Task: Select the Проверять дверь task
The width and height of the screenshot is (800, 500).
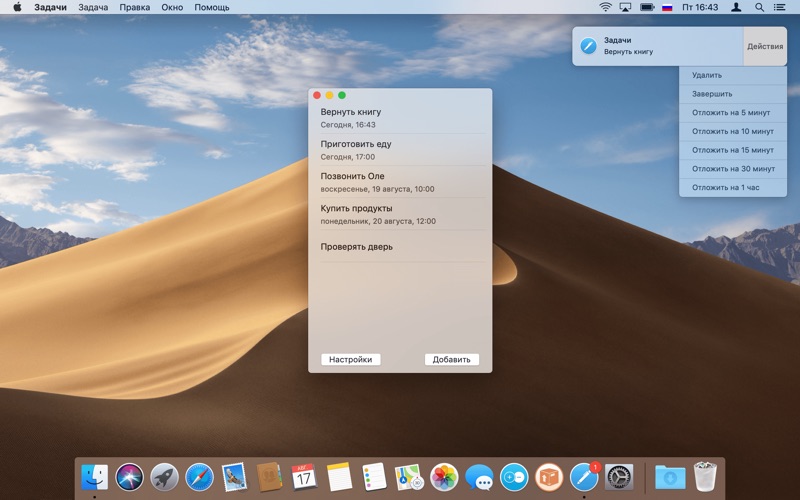Action: coord(400,246)
